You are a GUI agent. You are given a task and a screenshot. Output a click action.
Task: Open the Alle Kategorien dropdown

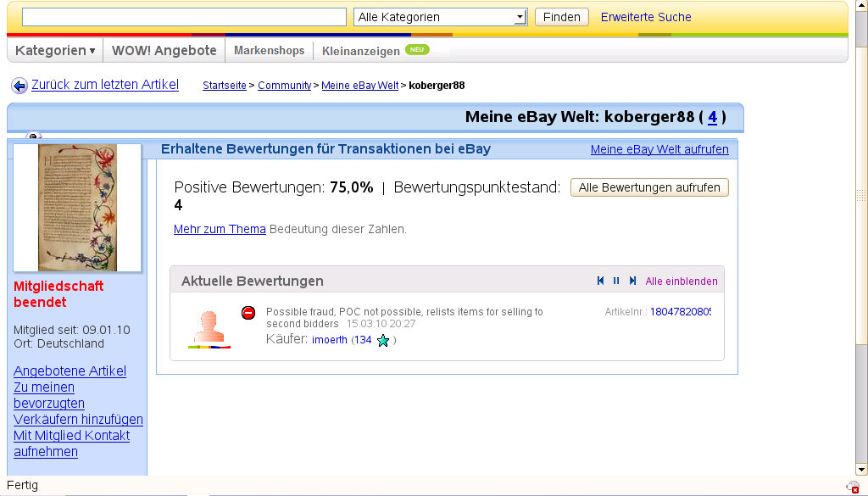[440, 17]
